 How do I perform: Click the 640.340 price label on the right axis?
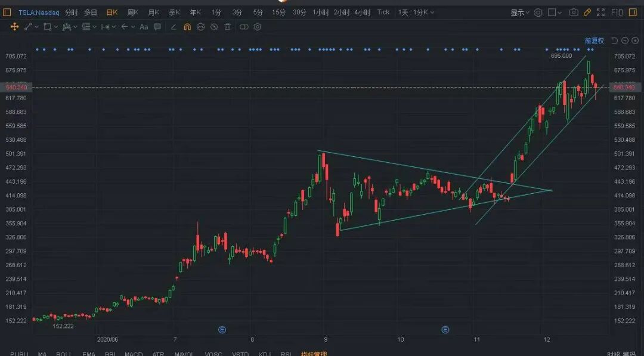pos(624,87)
